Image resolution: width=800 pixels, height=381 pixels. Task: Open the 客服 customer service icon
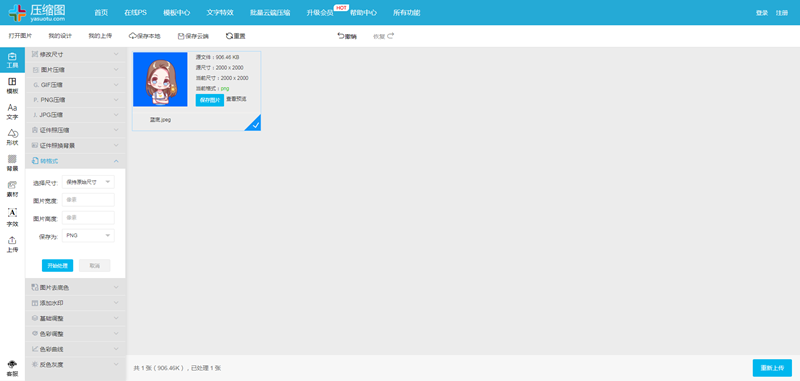point(12,368)
